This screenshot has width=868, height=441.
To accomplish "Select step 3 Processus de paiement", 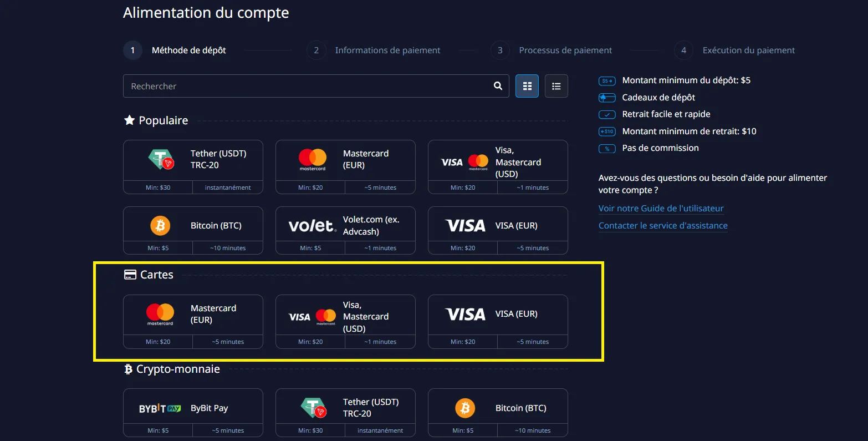I will (552, 50).
